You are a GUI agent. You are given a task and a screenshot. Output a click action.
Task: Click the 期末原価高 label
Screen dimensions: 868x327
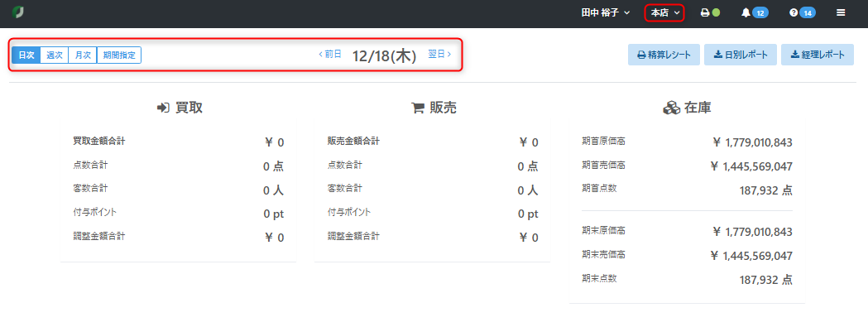603,230
